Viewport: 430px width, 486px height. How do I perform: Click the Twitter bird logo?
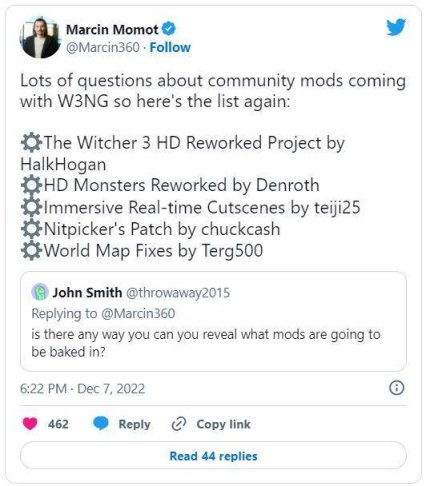point(396,27)
